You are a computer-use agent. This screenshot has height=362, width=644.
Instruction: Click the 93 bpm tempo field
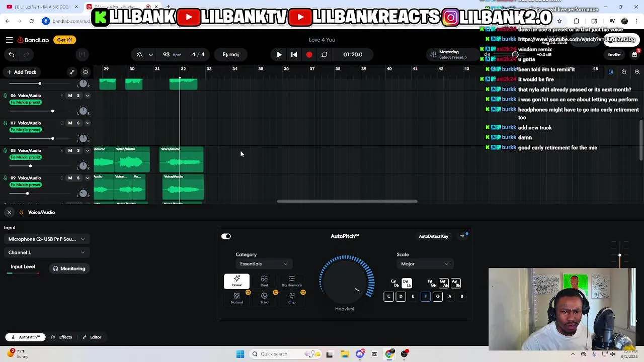click(172, 54)
